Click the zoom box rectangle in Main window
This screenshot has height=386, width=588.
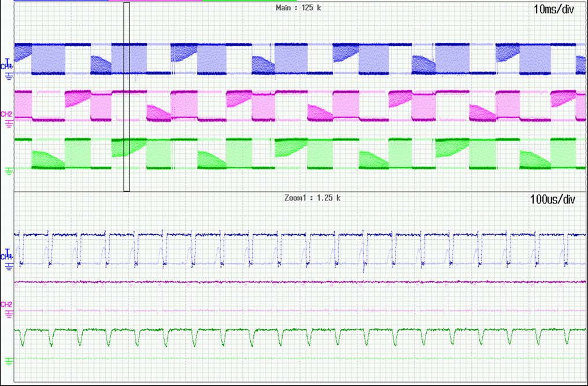pyautogui.click(x=127, y=96)
